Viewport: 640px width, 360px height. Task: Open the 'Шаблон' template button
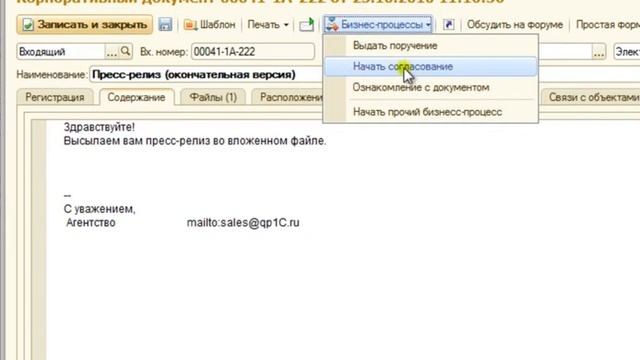210,25
